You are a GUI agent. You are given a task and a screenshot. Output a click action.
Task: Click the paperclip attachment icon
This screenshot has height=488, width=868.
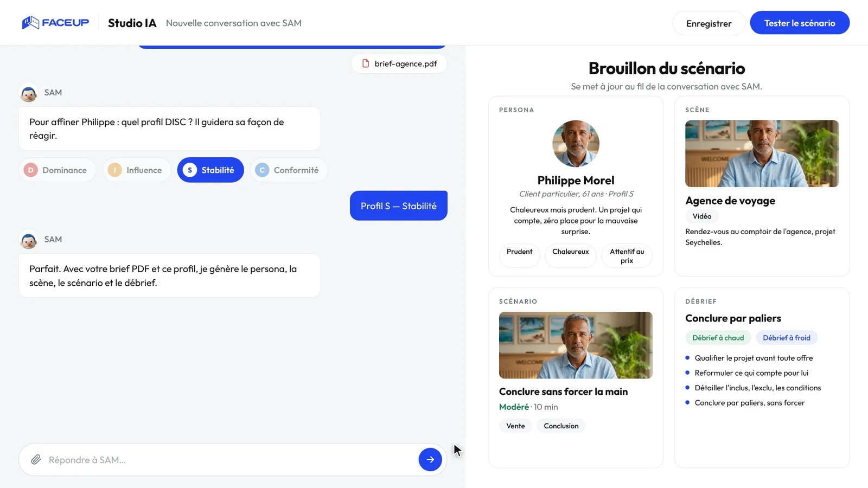pos(36,460)
